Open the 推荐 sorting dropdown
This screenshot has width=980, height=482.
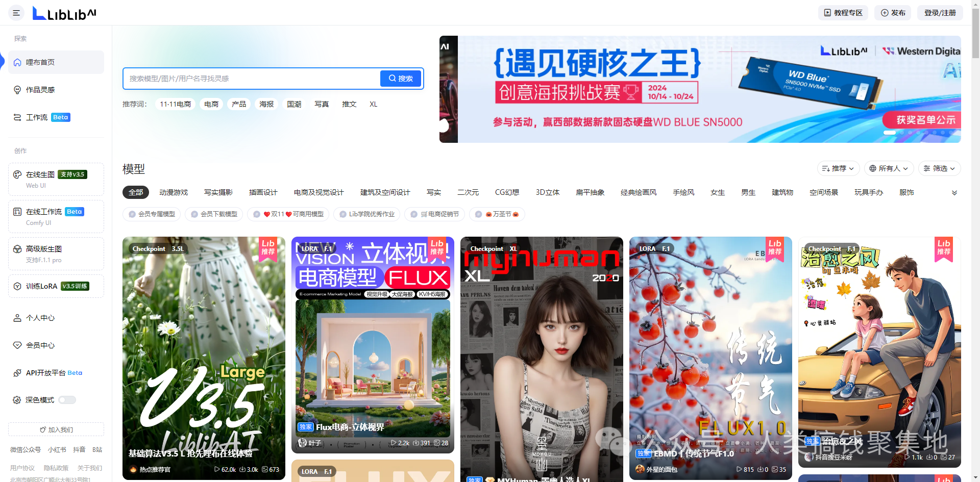(x=838, y=168)
